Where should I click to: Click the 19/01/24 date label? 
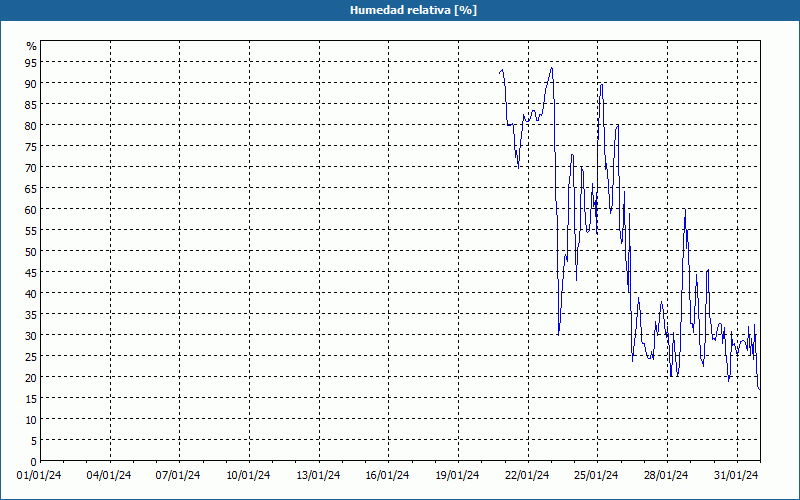tap(457, 476)
